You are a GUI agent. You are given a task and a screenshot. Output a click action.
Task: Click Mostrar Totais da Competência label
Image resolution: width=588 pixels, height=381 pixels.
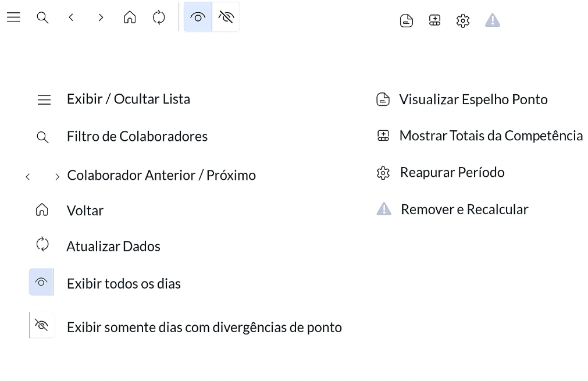click(491, 136)
